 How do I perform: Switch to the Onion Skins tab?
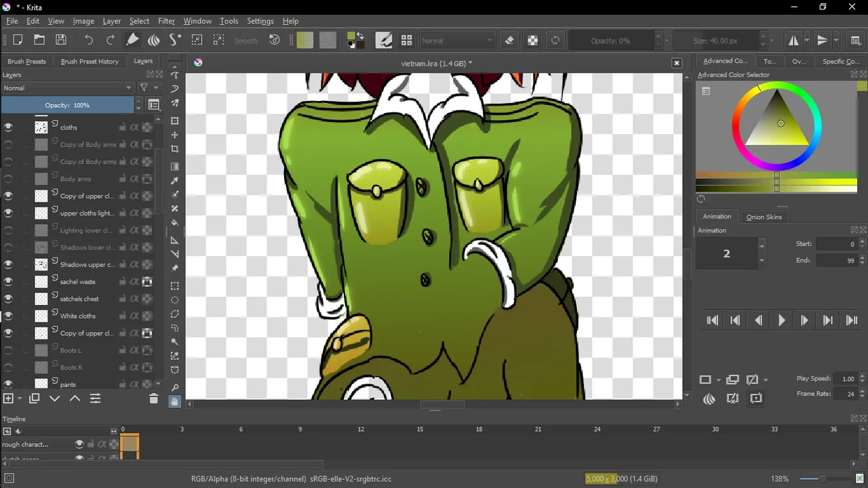point(764,217)
